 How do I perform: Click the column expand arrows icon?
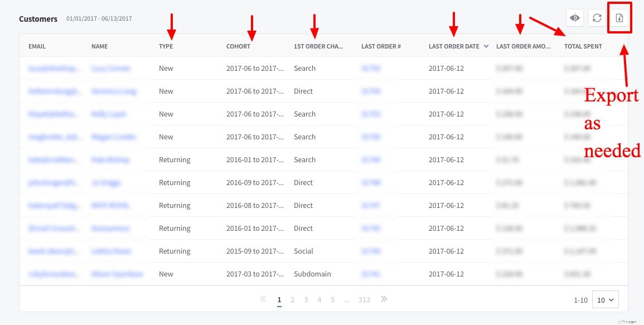tap(574, 18)
